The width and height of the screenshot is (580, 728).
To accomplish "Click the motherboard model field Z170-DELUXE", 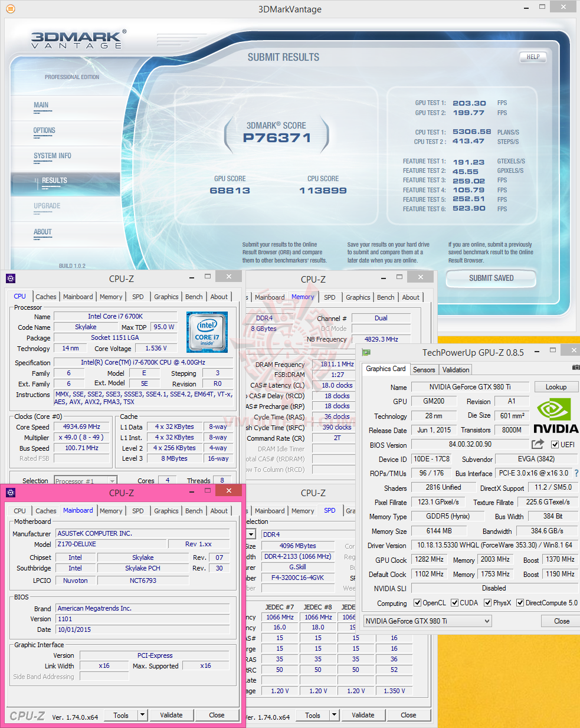I will [112, 544].
